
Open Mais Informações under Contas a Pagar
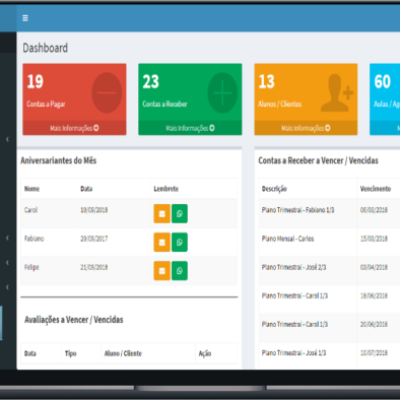pos(74,128)
